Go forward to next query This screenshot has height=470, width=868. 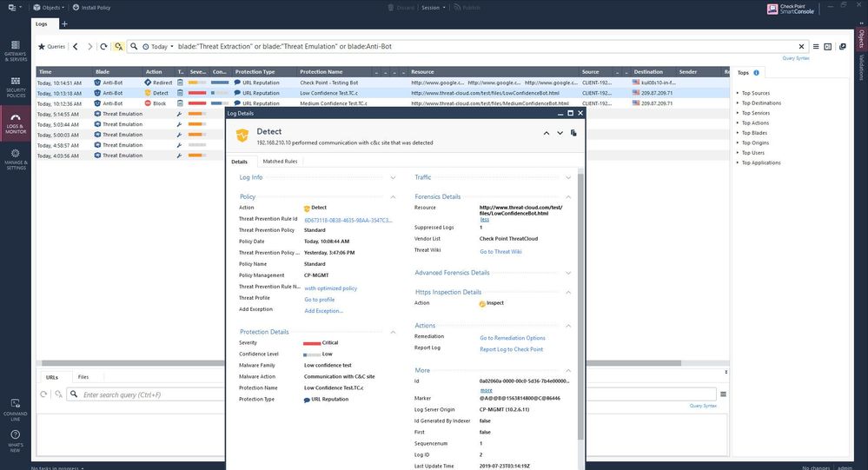(x=89, y=47)
